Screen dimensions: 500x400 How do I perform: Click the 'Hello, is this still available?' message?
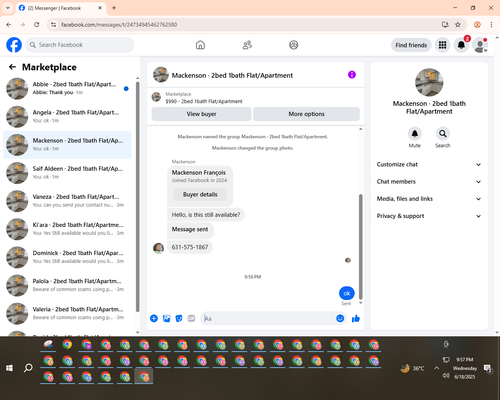click(x=206, y=215)
